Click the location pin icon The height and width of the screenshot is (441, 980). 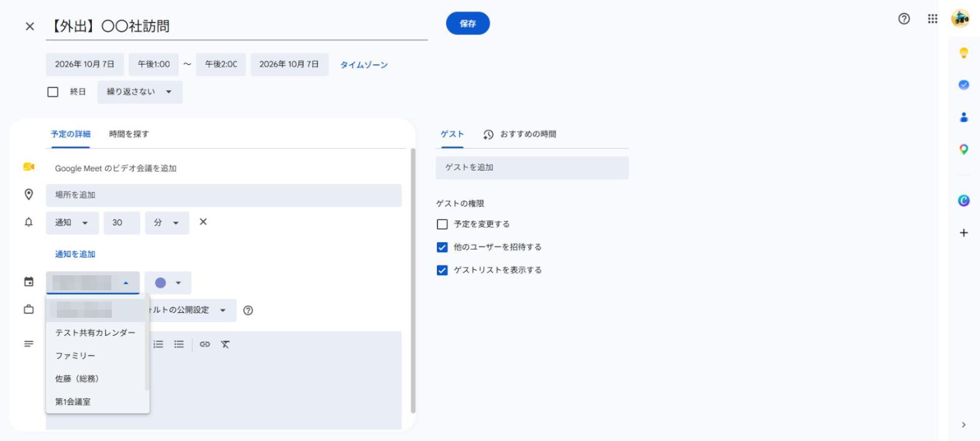tap(29, 195)
